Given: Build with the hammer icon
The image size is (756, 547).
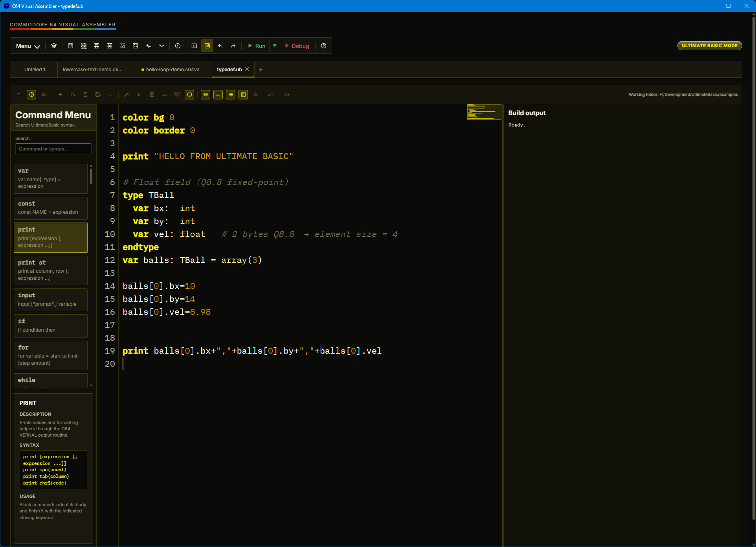Looking at the screenshot, I should pyautogui.click(x=127, y=95).
